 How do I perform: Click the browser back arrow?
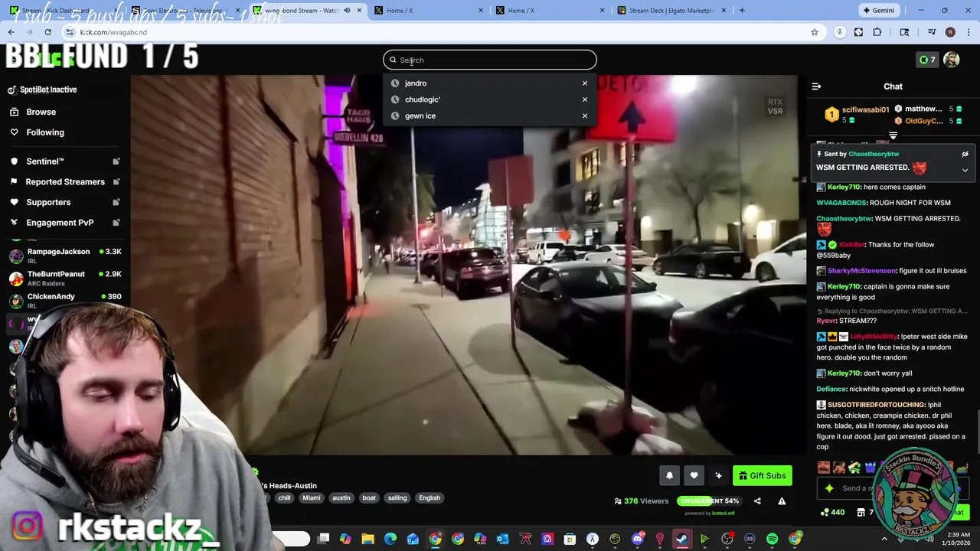11,32
